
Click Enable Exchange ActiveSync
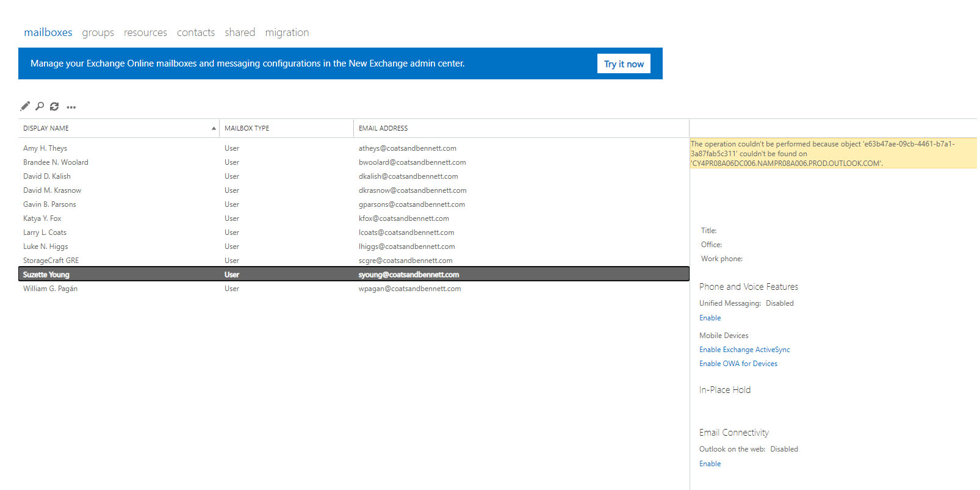[x=744, y=350]
